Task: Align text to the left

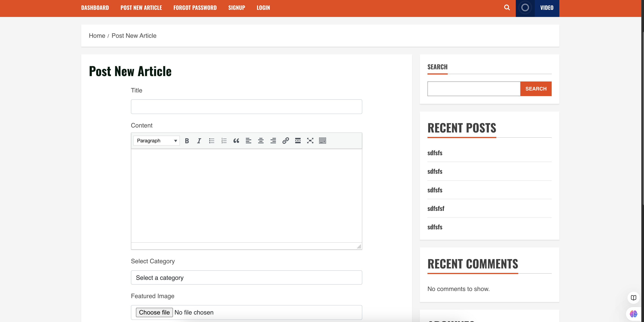Action: [248, 141]
